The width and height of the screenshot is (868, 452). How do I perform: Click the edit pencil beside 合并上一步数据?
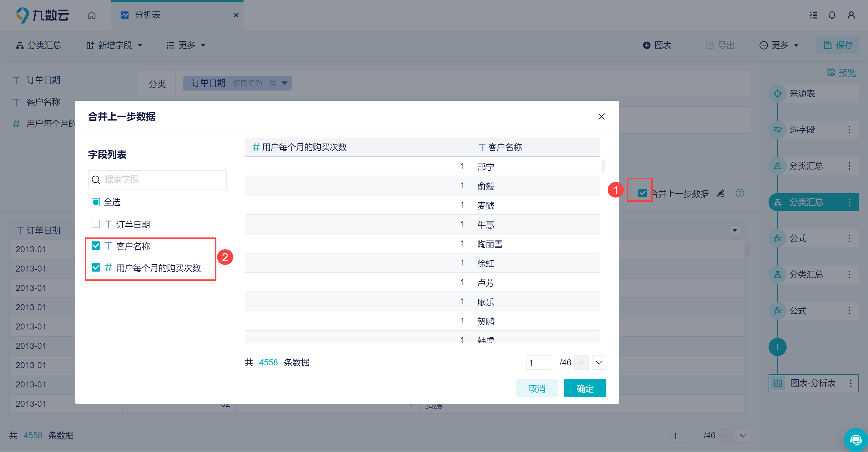[x=721, y=193]
